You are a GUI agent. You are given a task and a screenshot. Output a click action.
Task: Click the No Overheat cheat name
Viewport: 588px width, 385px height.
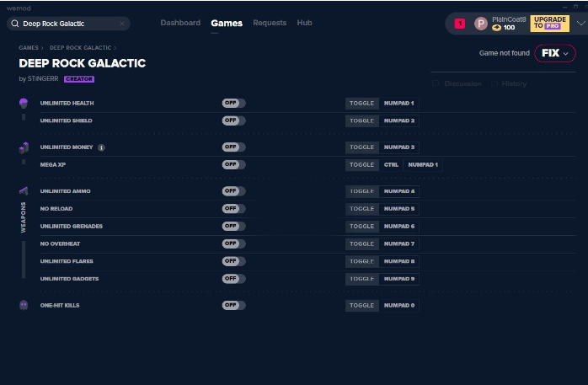click(x=60, y=243)
